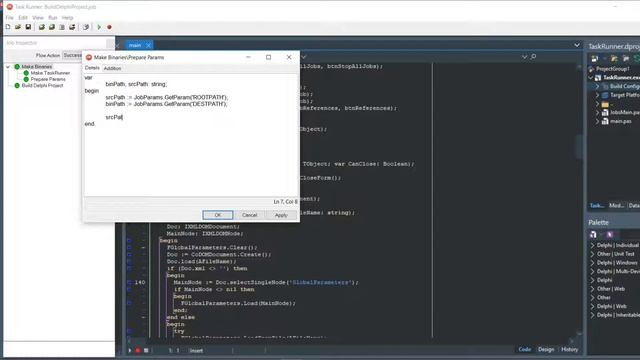Open the Edit menu
Screen dimensions: 640x360
23,18
